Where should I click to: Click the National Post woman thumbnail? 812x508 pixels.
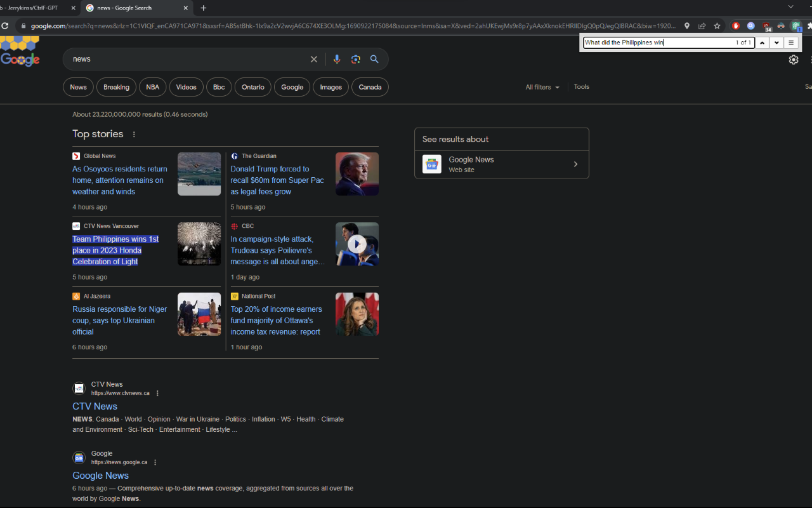tap(357, 314)
